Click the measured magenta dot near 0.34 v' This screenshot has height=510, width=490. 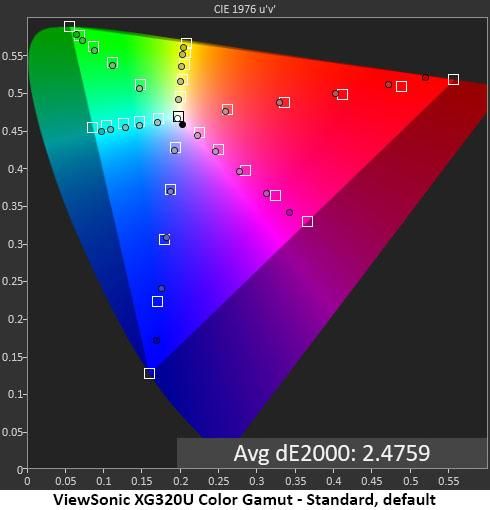[x=289, y=212]
